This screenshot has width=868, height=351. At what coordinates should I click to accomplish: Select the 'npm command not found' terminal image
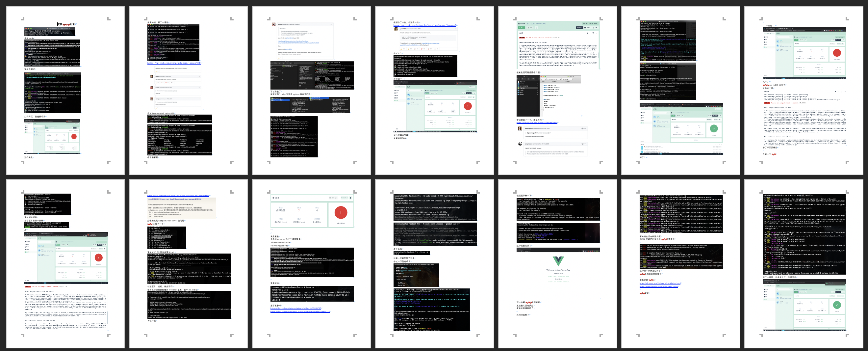coord(50,32)
